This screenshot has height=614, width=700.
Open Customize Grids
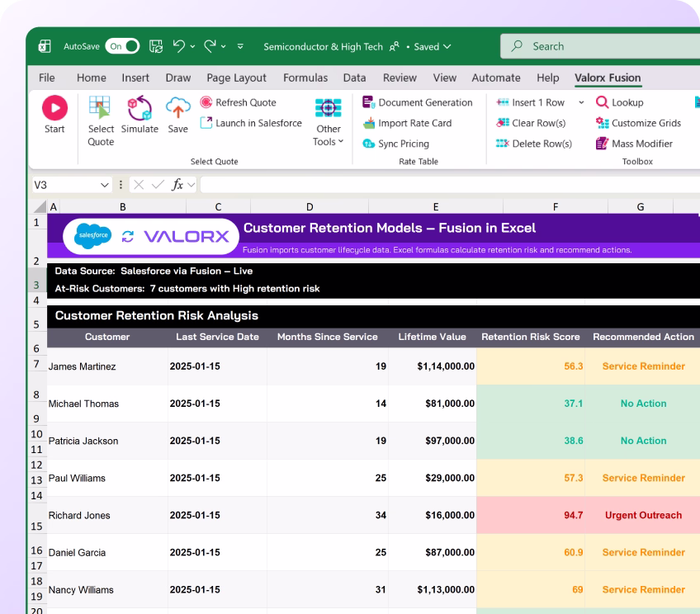pyautogui.click(x=638, y=123)
